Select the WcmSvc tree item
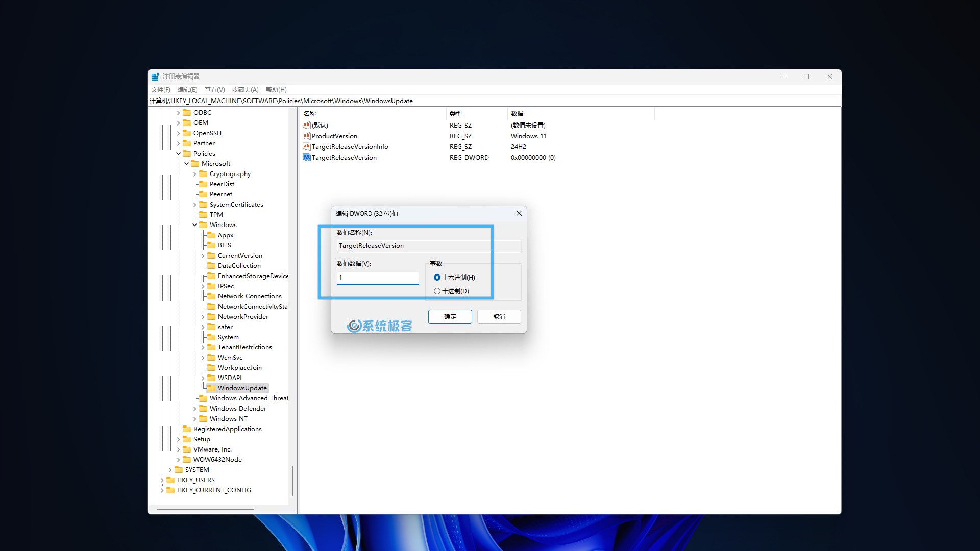980x551 pixels. coord(230,358)
